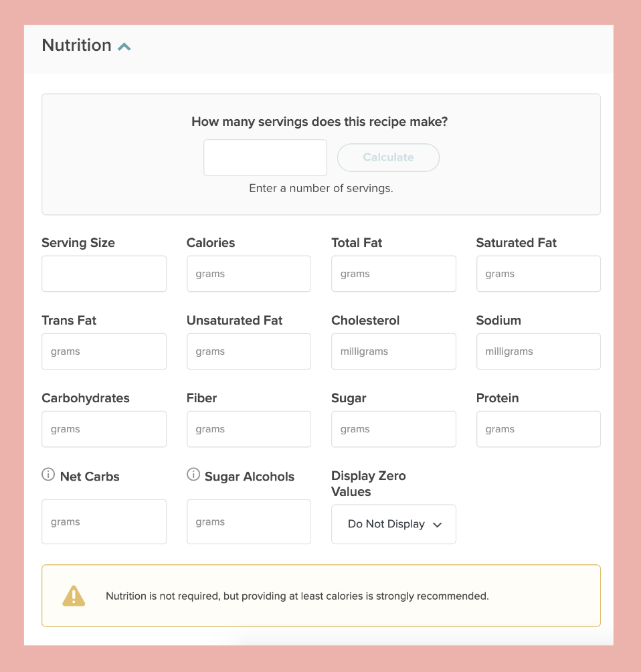Image resolution: width=641 pixels, height=672 pixels.
Task: Click the Unsaturated Fat input
Action: [248, 351]
